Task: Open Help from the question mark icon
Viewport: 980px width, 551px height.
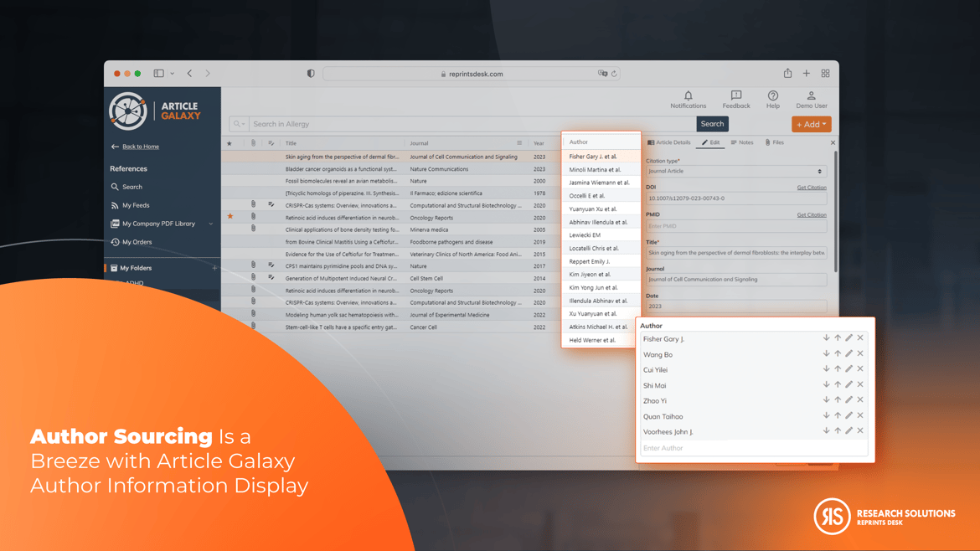Action: coord(772,96)
